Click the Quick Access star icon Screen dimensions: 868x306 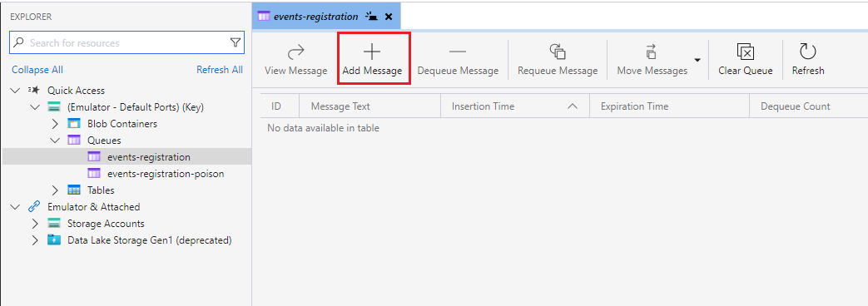(x=34, y=90)
